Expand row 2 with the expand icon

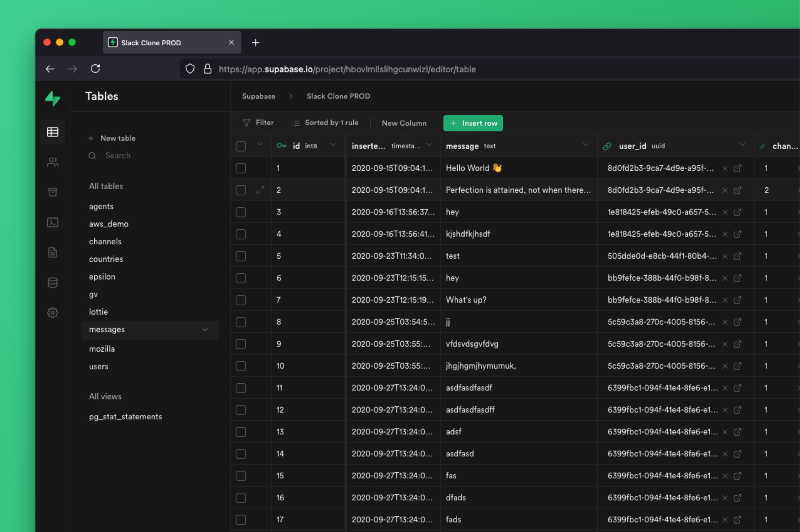click(260, 190)
